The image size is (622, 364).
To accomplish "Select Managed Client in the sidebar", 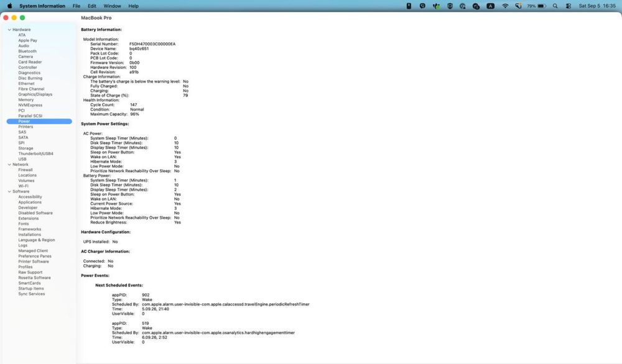I will [33, 251].
